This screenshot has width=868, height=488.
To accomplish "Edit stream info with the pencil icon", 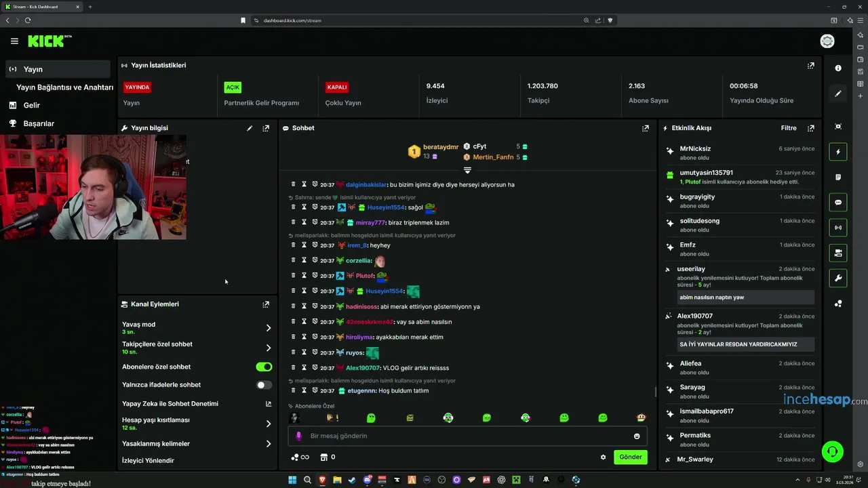I will [250, 128].
